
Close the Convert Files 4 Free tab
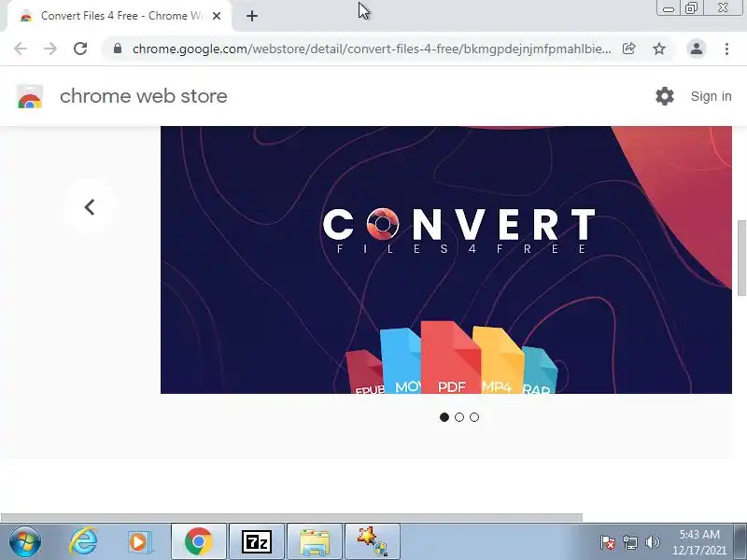(x=217, y=16)
